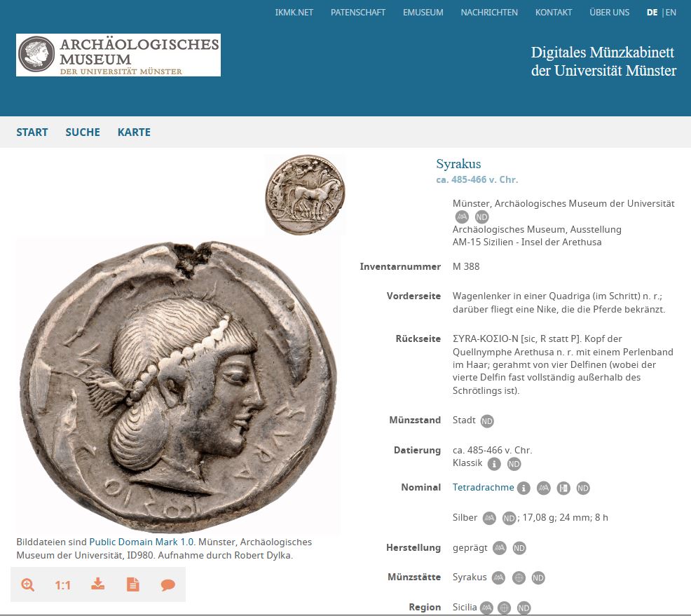691x616 pixels.
Task: Open the document sheet icon below the image
Action: (x=132, y=584)
